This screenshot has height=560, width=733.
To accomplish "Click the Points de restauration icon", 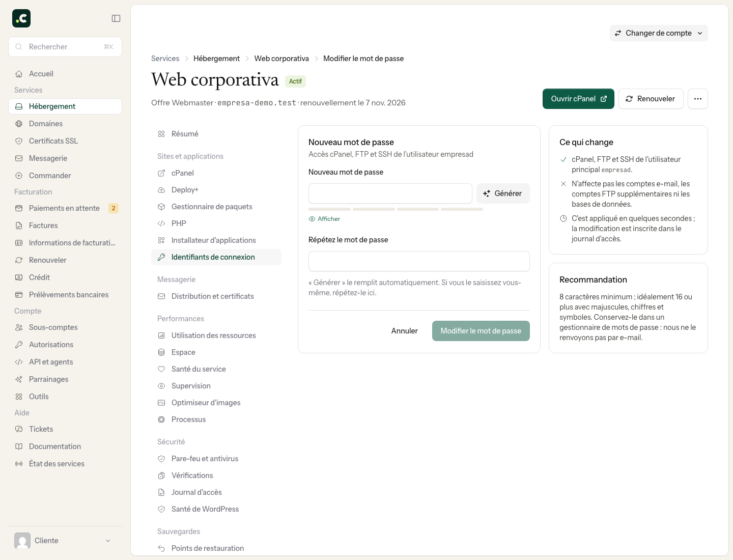I will click(x=161, y=548).
